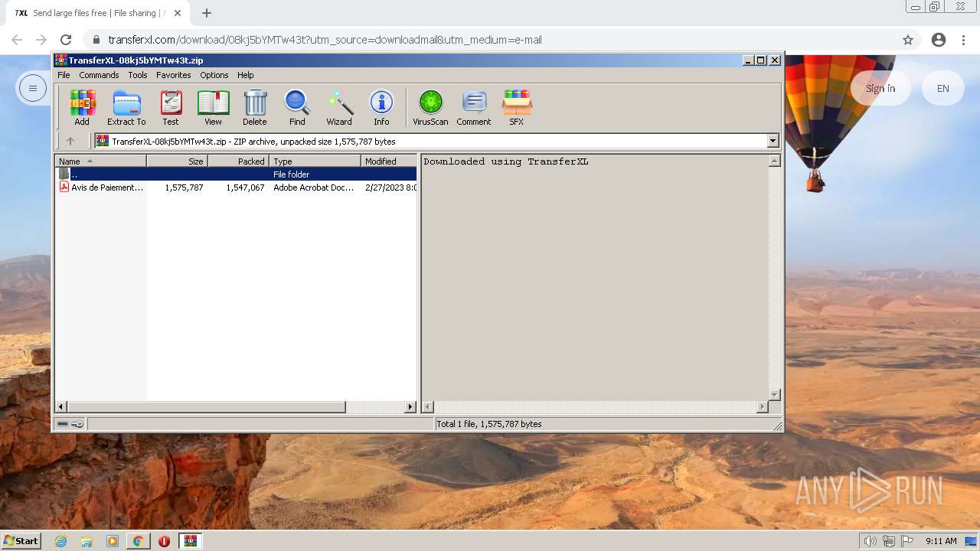Image resolution: width=980 pixels, height=551 pixels.
Task: Switch to Chrome in the taskbar
Action: [x=139, y=541]
